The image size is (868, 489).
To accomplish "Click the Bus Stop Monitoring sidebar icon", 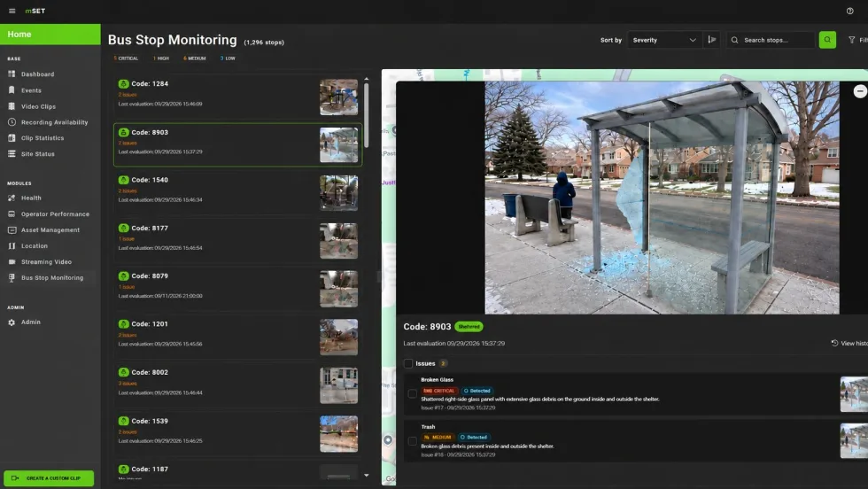I will click(12, 278).
